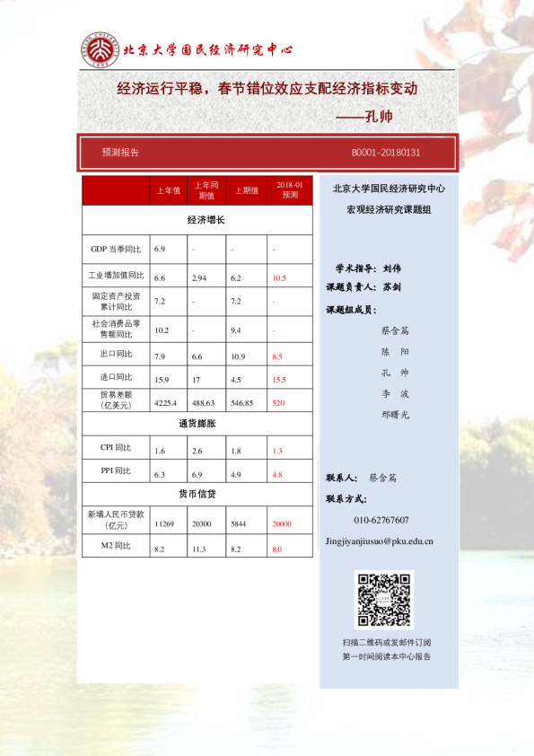The height and width of the screenshot is (756, 534).
Task: Click the value 6.3 in the PPI row
Action: (160, 475)
